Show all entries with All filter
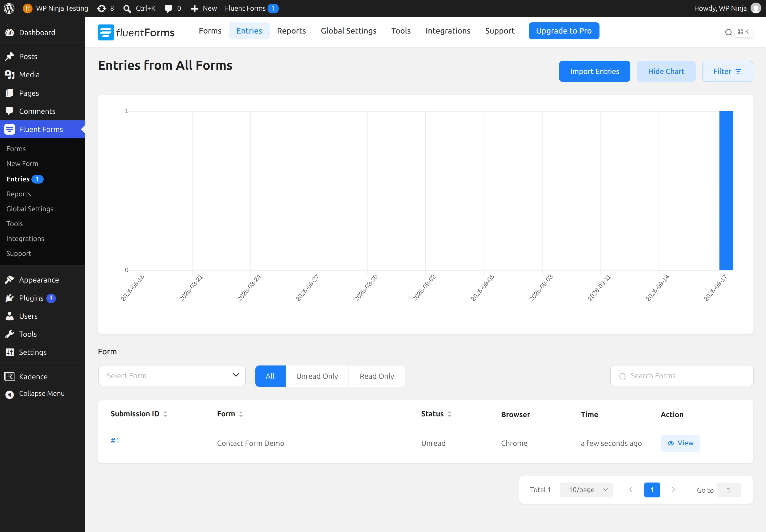Viewport: 766px width, 532px height. pyautogui.click(x=270, y=376)
